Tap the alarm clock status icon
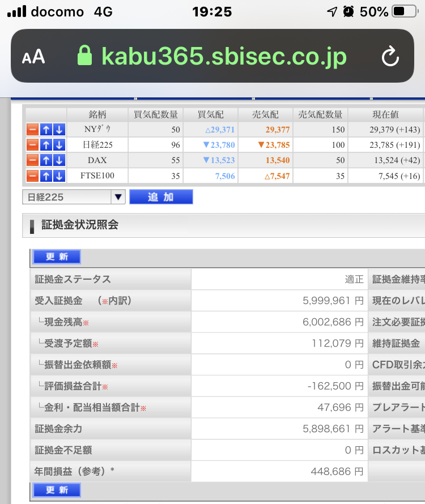Viewport: 425px width, 504px height. (348, 11)
